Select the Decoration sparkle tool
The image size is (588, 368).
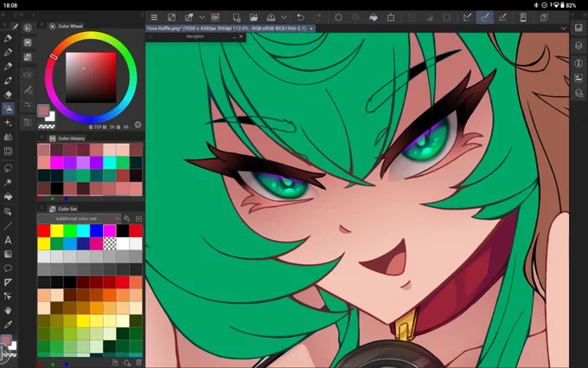tap(8, 123)
